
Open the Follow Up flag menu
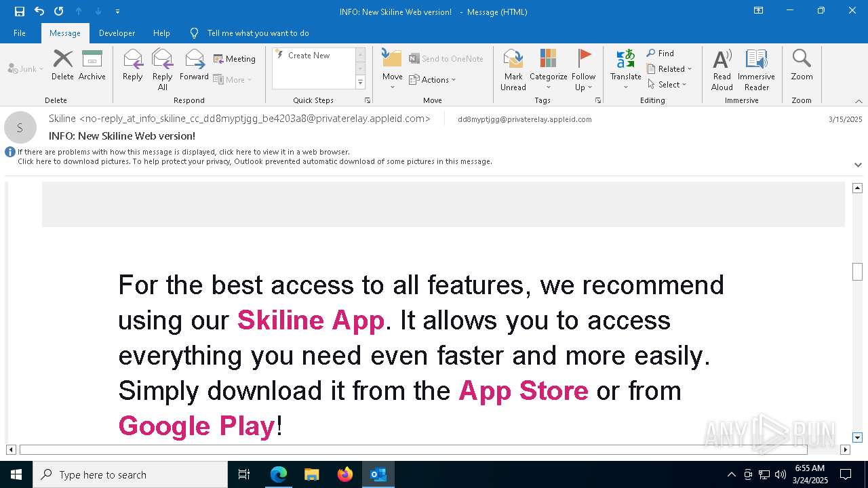[x=584, y=70]
